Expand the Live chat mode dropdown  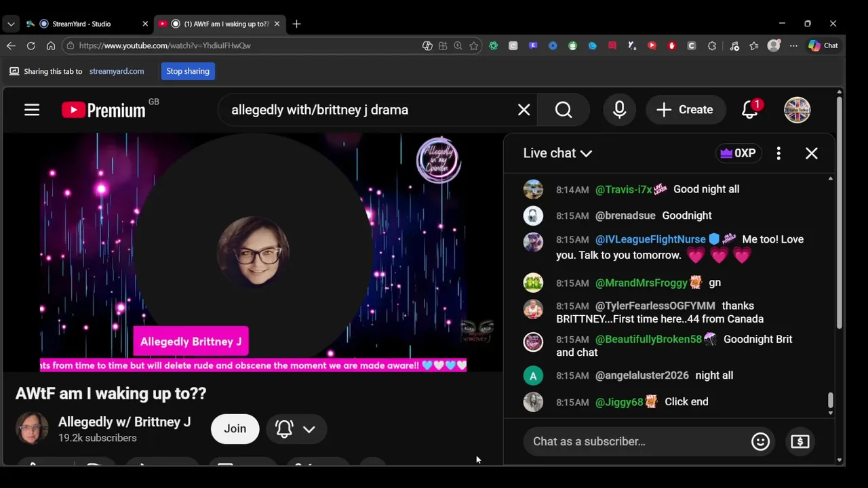(x=557, y=153)
